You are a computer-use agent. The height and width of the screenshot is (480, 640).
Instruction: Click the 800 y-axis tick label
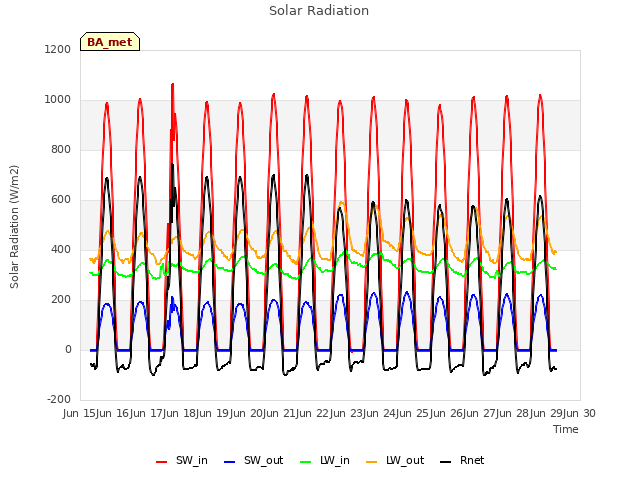click(61, 149)
